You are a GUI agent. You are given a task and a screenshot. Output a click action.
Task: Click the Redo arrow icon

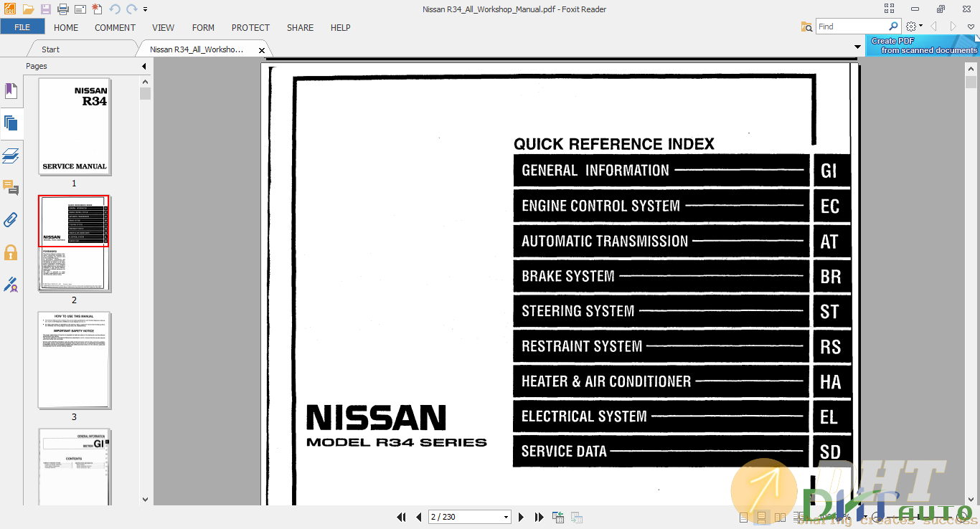coord(131,9)
